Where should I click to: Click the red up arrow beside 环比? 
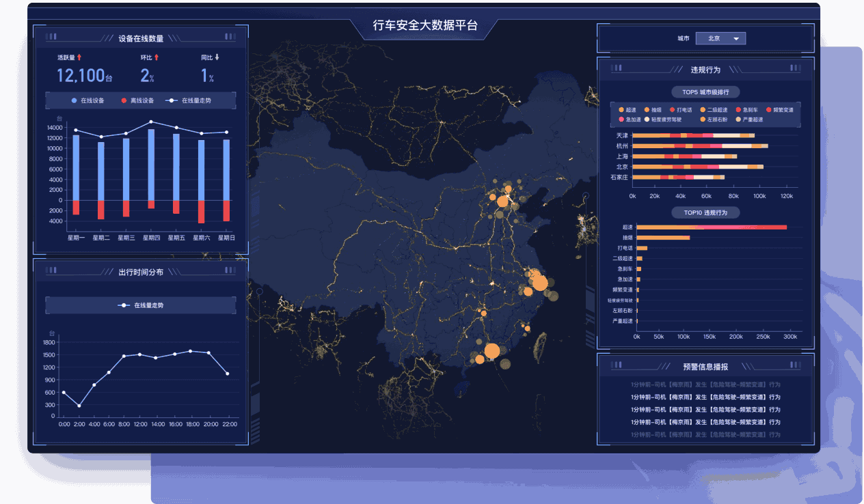point(157,57)
